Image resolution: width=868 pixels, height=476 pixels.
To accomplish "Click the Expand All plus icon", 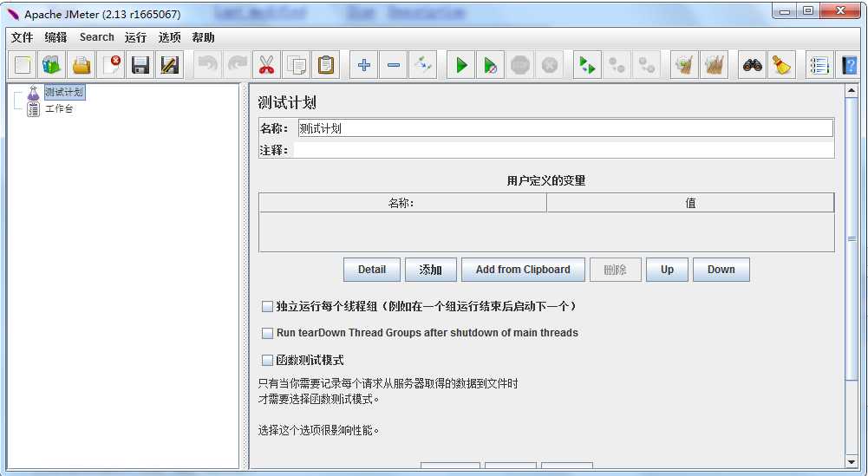I will point(363,65).
